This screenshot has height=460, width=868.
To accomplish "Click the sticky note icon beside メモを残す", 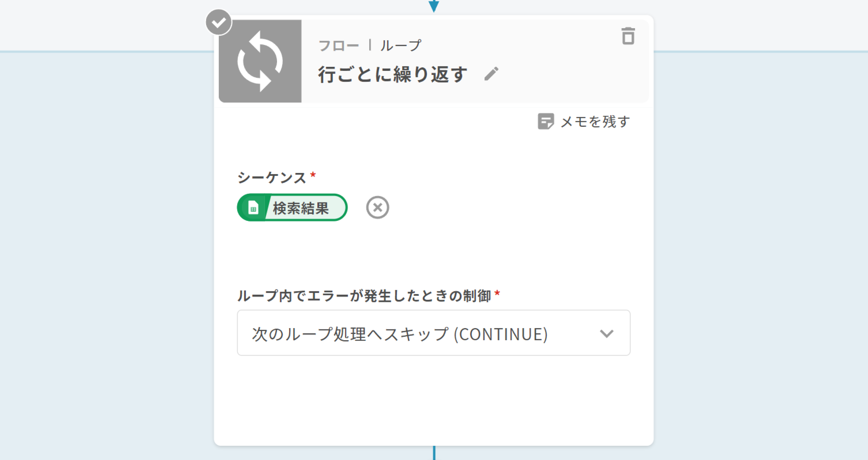I will tap(546, 121).
